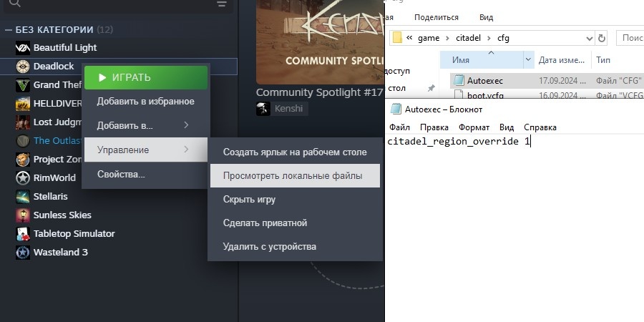Click the Stellaris game icon
Screen dimensions: 644x322
coord(23,196)
